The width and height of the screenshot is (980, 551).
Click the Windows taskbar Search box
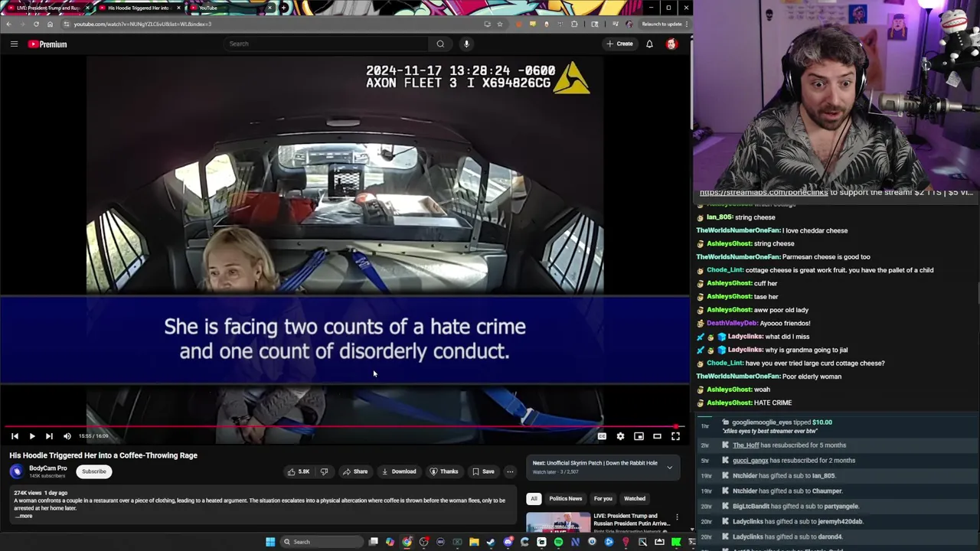click(320, 542)
